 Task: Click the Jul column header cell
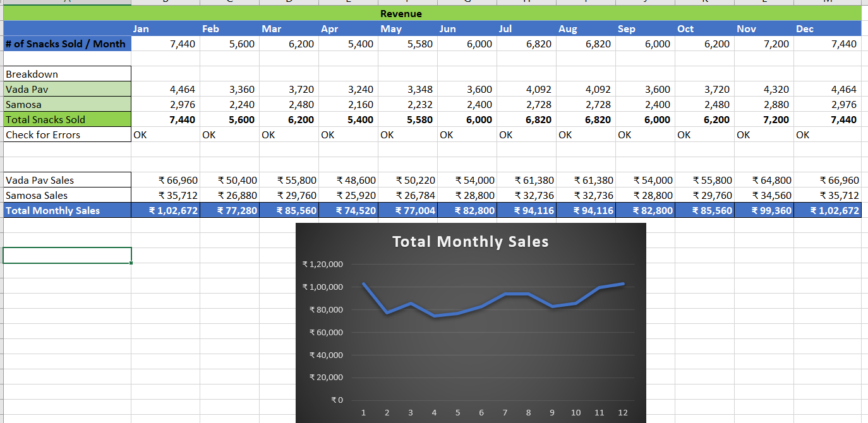(x=526, y=28)
